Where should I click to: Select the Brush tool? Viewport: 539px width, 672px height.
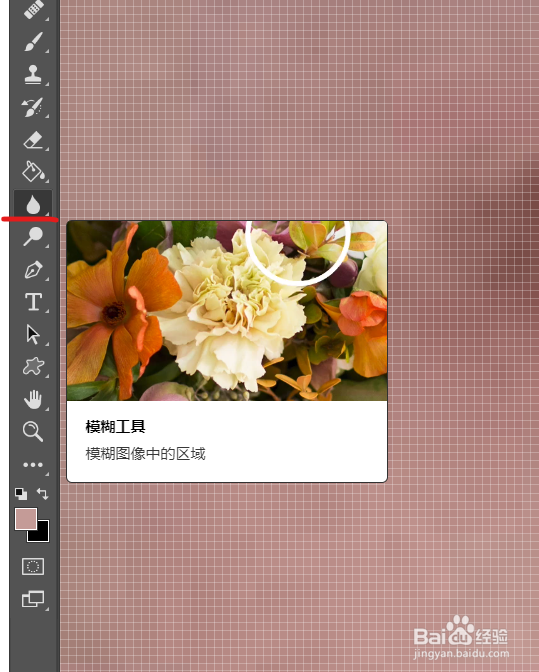[x=33, y=42]
